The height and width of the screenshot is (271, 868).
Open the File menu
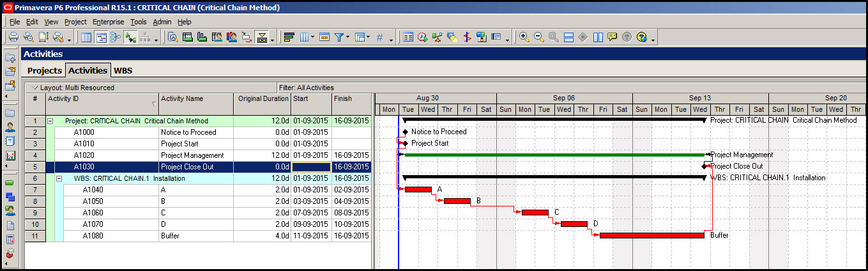(15, 22)
